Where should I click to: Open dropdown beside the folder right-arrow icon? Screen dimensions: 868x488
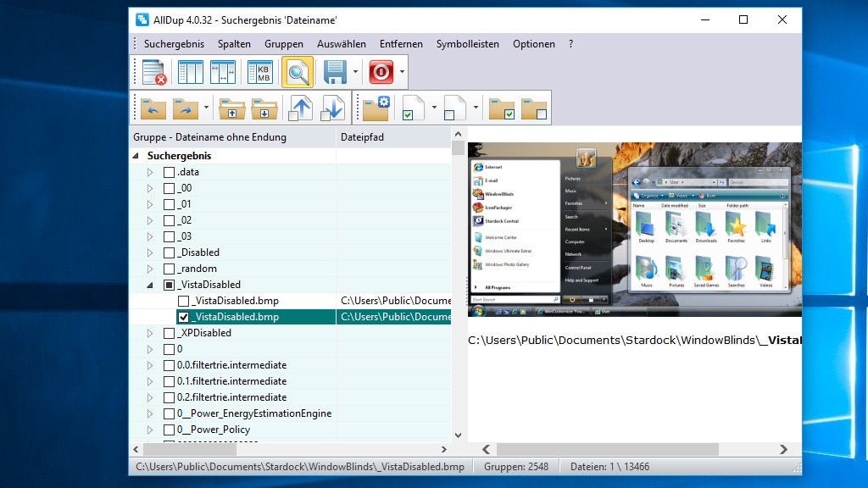click(206, 108)
